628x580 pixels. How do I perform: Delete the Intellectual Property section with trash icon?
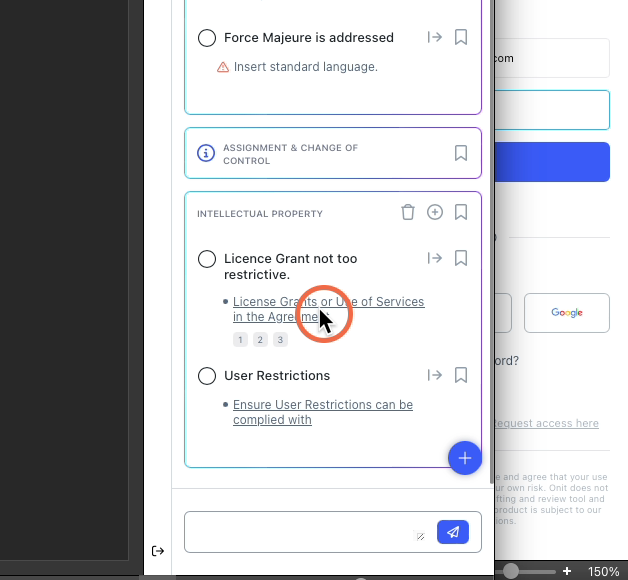tap(408, 212)
